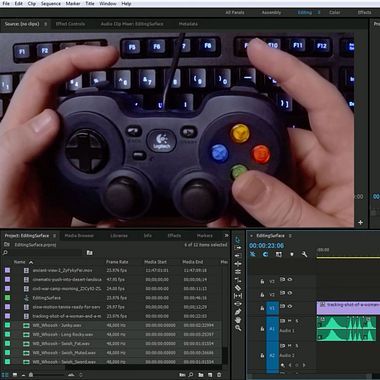Open Timeline Display Settings wrench
The width and height of the screenshot is (380, 380).
[304, 254]
